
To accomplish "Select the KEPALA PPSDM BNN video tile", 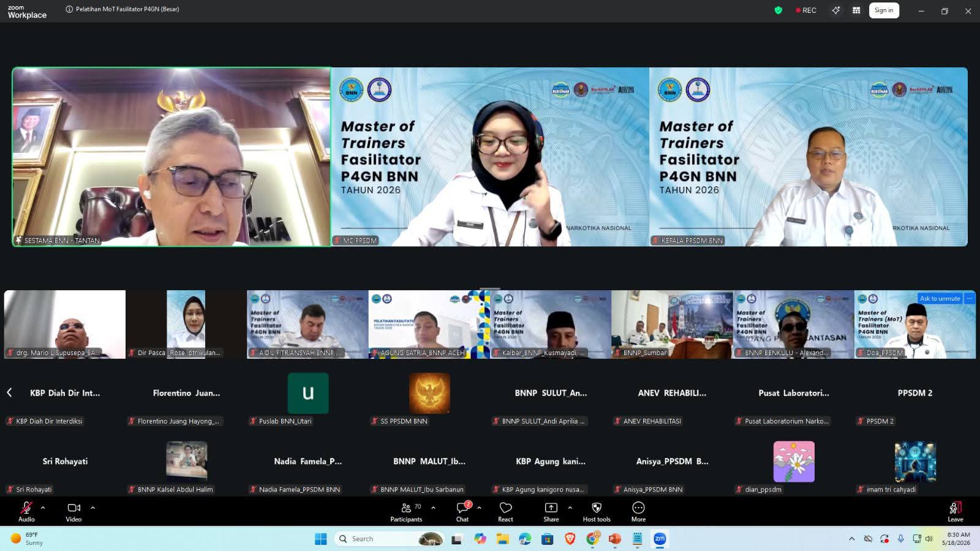I will [x=809, y=157].
